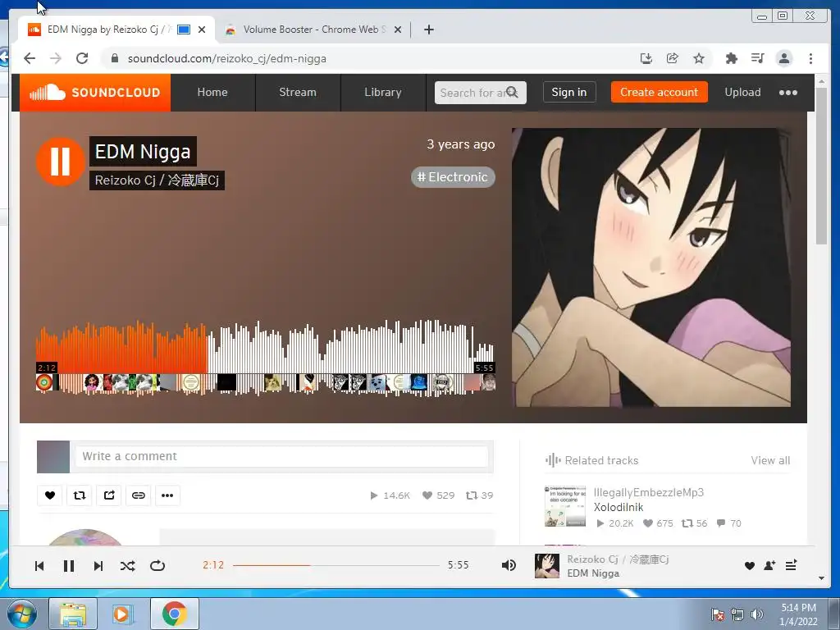The image size is (840, 630).
Task: Toggle shuffle in the bottom player
Action: tap(127, 566)
